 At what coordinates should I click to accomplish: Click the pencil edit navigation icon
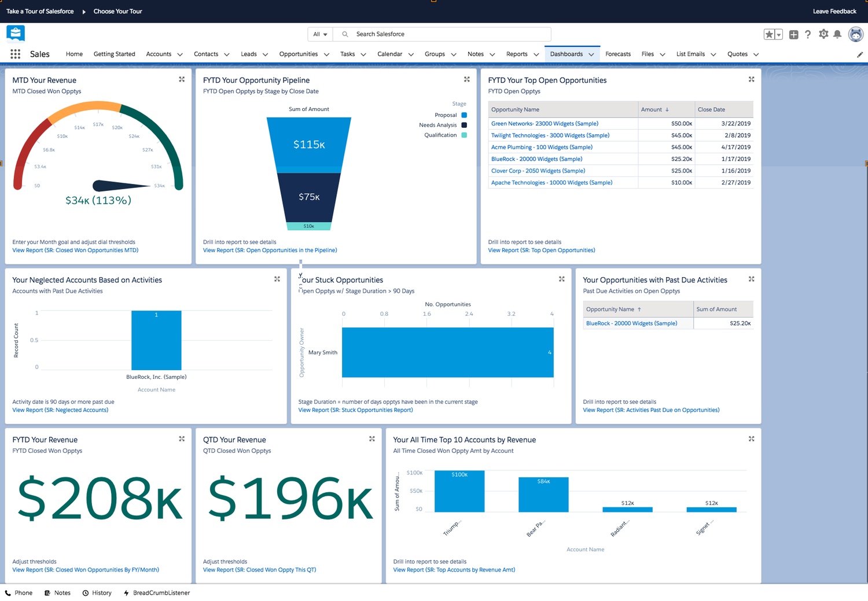pos(860,54)
